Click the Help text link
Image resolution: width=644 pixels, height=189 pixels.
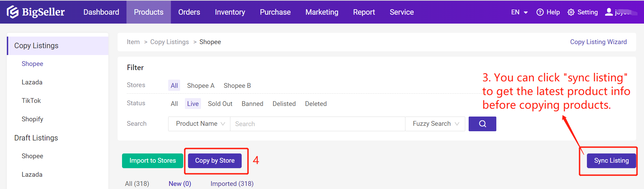click(x=553, y=12)
